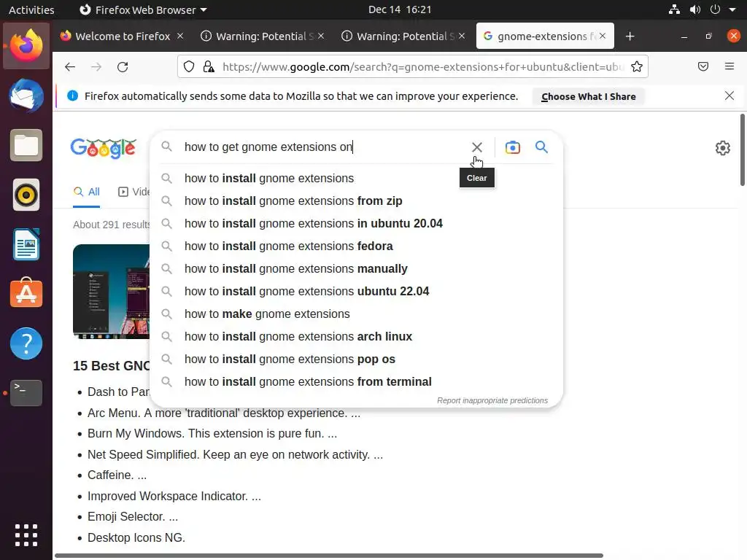This screenshot has height=560, width=747.
Task: Open a new browser tab
Action: click(630, 36)
